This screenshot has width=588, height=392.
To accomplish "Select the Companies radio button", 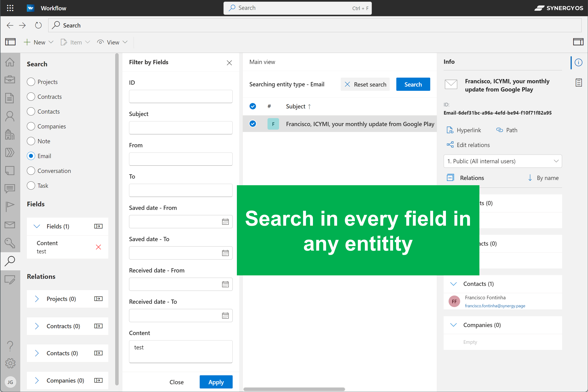I will pyautogui.click(x=31, y=126).
